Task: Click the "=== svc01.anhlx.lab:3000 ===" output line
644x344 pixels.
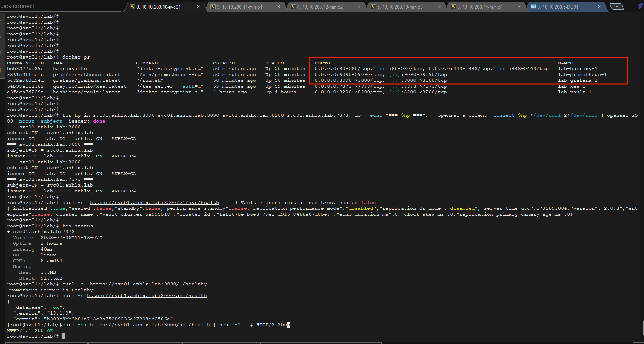Action: point(50,127)
